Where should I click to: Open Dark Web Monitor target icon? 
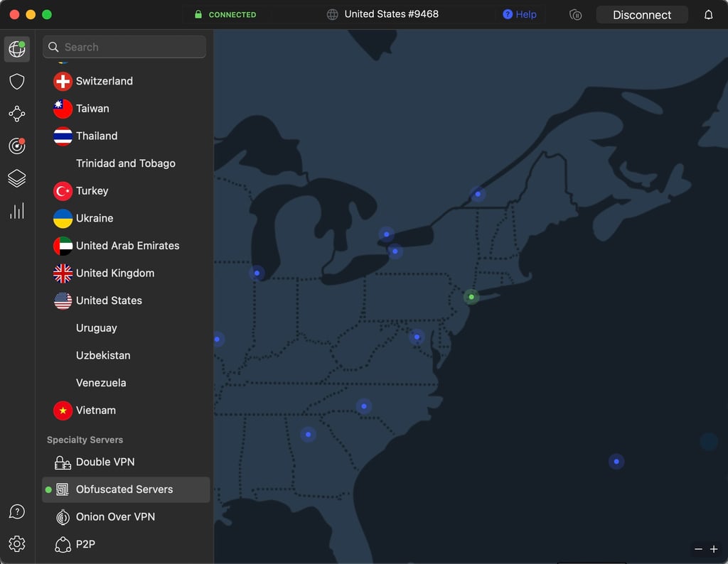17,146
